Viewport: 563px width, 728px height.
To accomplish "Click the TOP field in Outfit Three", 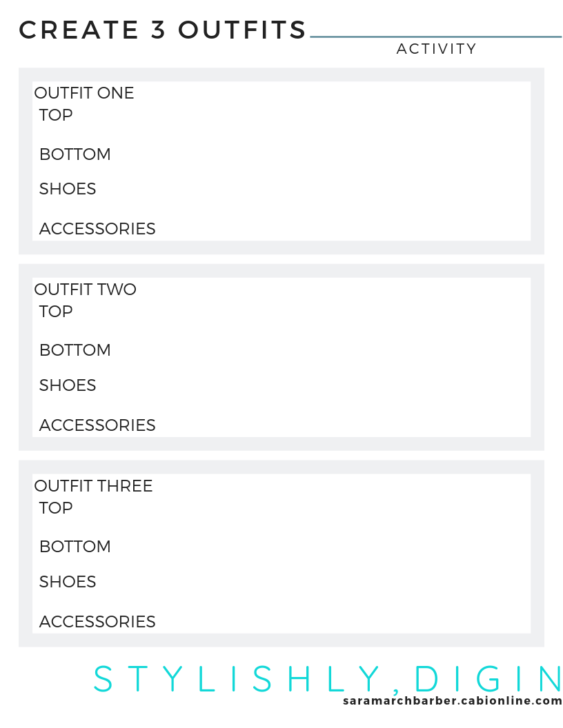I will pyautogui.click(x=56, y=508).
